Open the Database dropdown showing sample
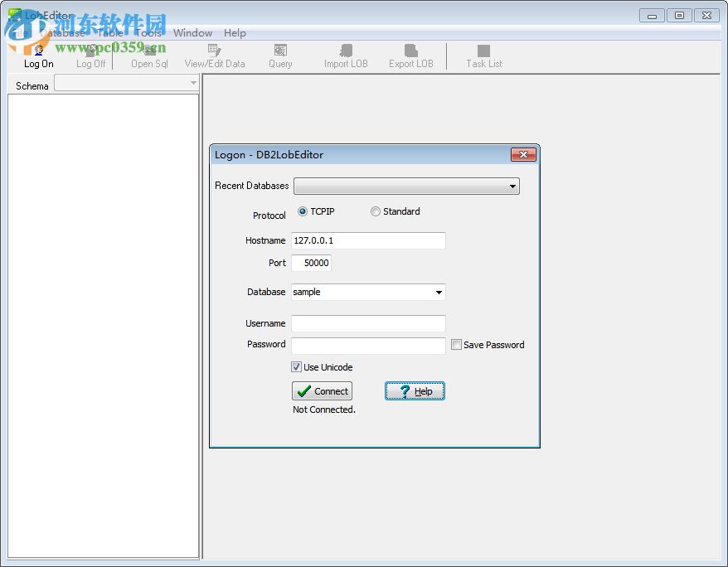This screenshot has width=728, height=567. pos(437,292)
